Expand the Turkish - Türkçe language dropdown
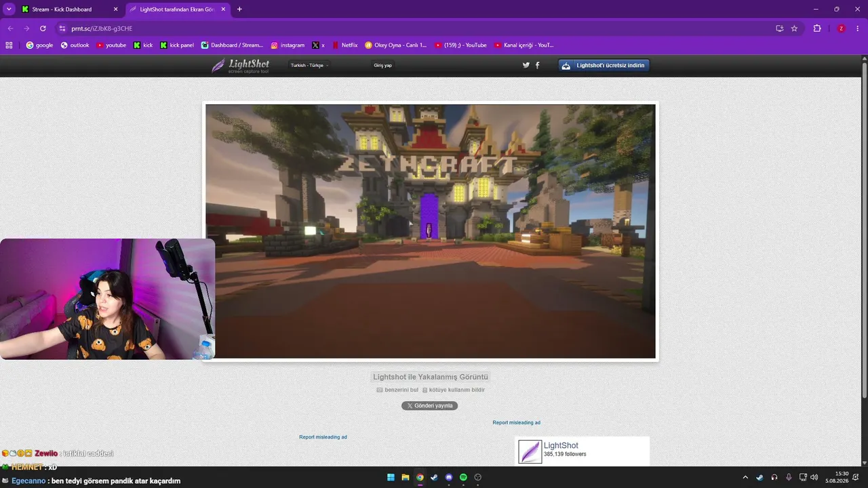The image size is (868, 488). [309, 65]
